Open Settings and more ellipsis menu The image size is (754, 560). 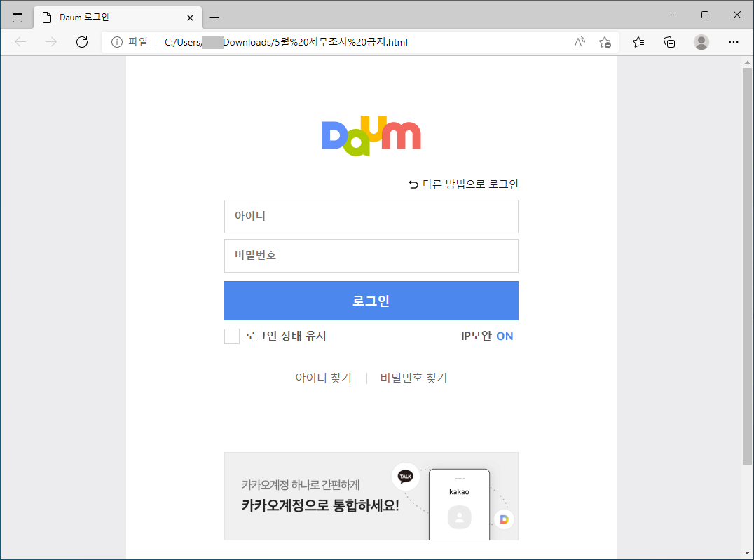pyautogui.click(x=733, y=42)
